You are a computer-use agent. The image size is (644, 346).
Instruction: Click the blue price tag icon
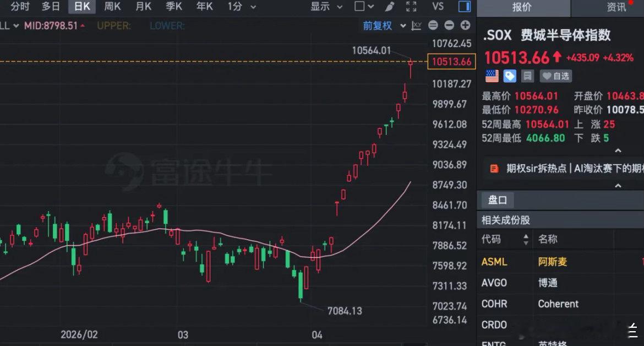click(510, 76)
